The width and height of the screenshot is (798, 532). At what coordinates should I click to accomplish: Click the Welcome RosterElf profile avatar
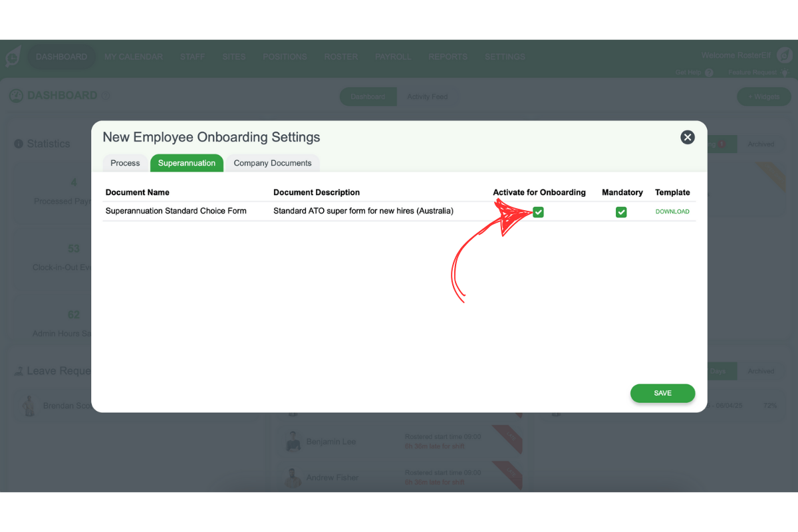click(785, 55)
